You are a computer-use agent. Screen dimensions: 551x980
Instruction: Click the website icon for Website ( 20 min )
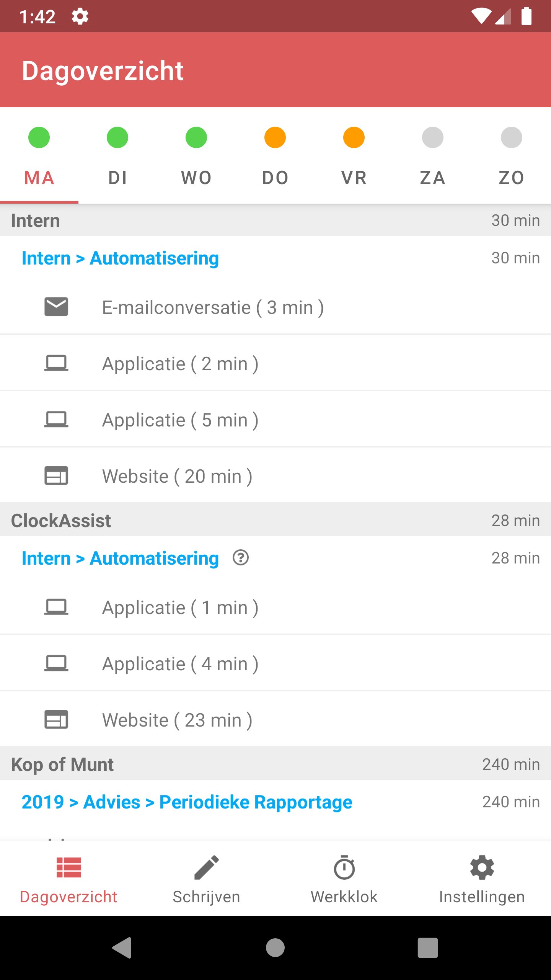56,476
